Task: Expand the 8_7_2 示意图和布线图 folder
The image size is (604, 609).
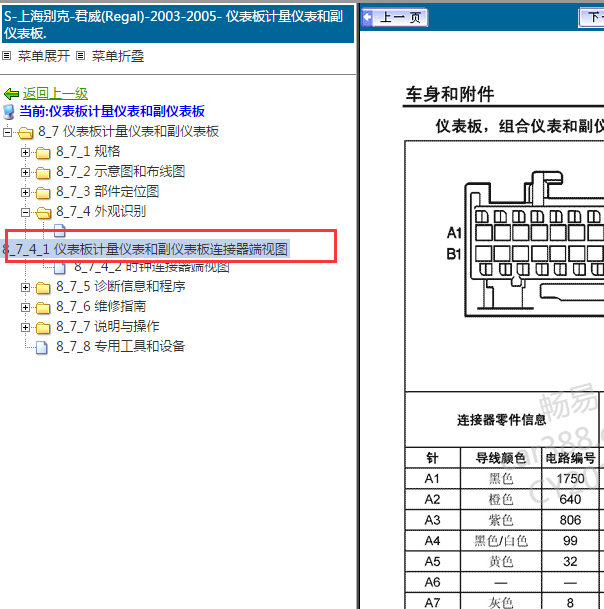Action: tap(25, 172)
